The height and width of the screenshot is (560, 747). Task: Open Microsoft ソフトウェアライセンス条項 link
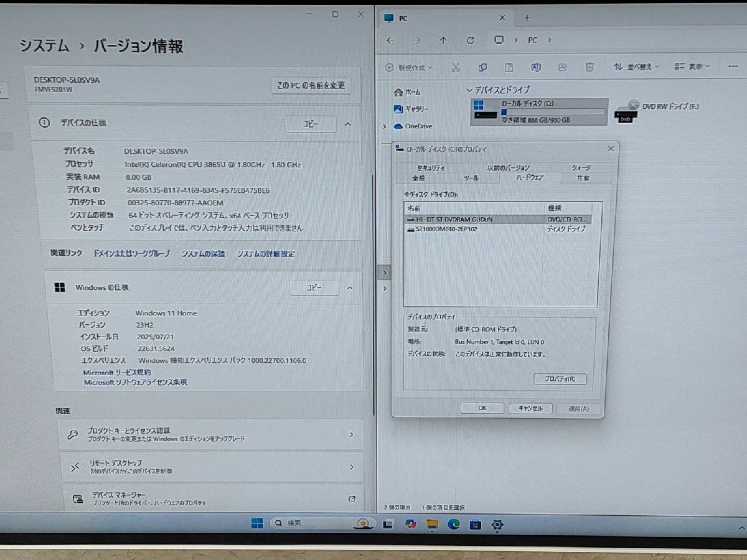[x=136, y=382]
